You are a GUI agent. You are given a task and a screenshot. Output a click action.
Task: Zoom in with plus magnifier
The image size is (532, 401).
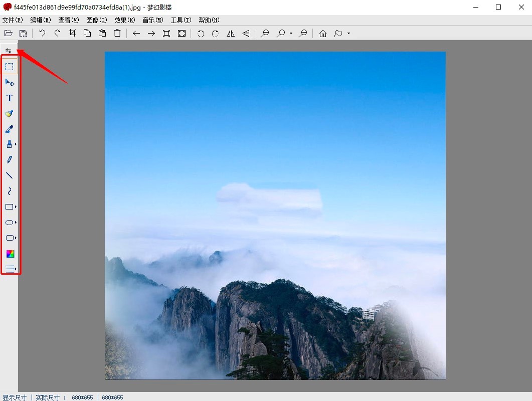[x=265, y=33]
